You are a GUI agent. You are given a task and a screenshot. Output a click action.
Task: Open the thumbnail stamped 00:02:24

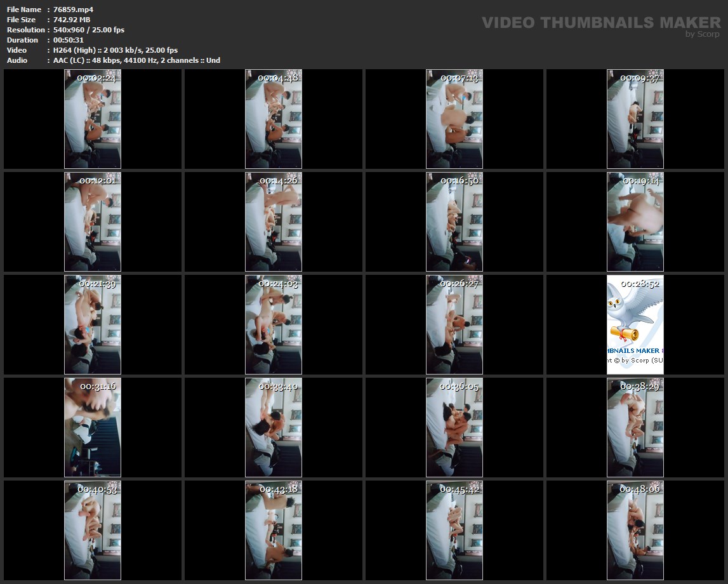(x=93, y=119)
